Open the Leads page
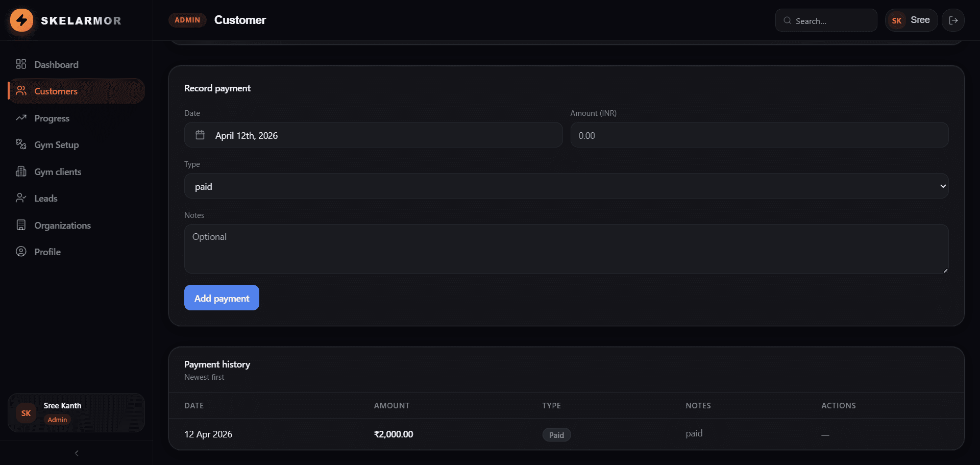The width and height of the screenshot is (980, 465). [76, 198]
